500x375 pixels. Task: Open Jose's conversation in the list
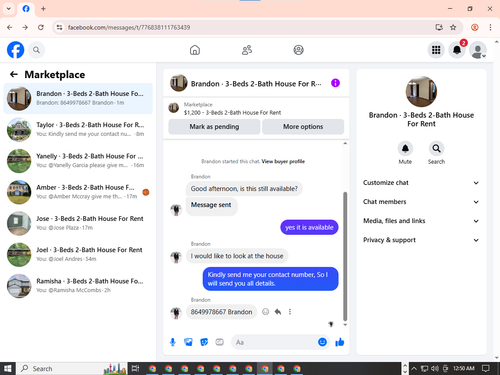click(x=78, y=223)
